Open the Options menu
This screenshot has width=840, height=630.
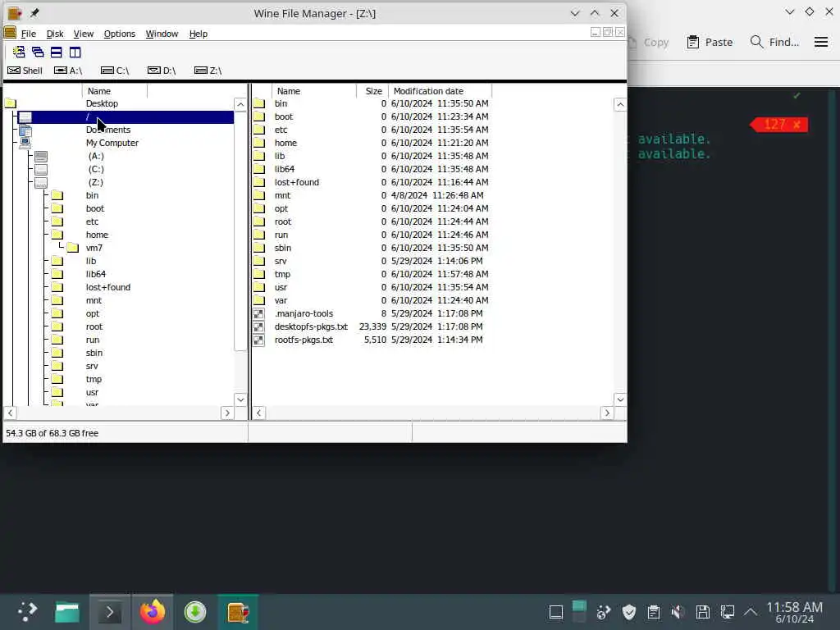[x=120, y=34]
